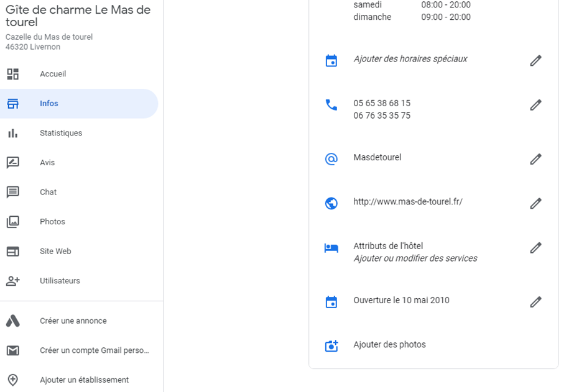Click the special hours calendar icon
Viewport: 574px width, 392px height.
point(331,61)
